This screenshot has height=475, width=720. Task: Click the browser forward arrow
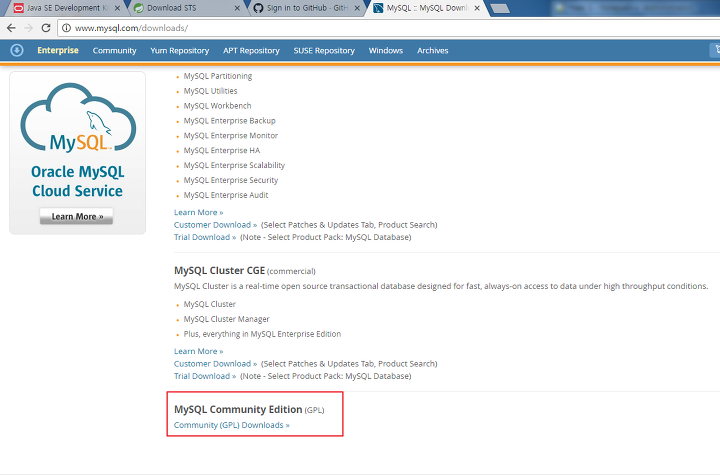click(28, 28)
